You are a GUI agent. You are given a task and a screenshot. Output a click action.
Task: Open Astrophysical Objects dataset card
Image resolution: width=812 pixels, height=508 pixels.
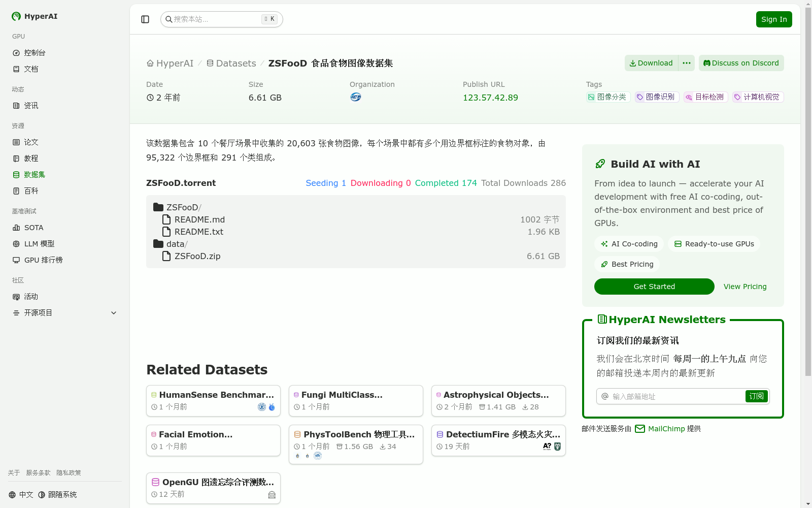(498, 401)
